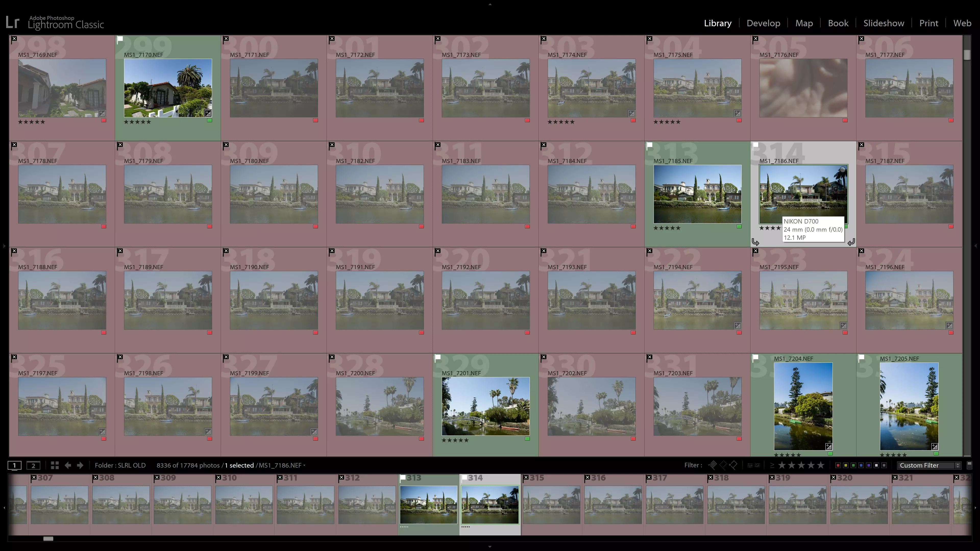Click rejected flag on MS1_7202.NEF cell

tap(544, 357)
